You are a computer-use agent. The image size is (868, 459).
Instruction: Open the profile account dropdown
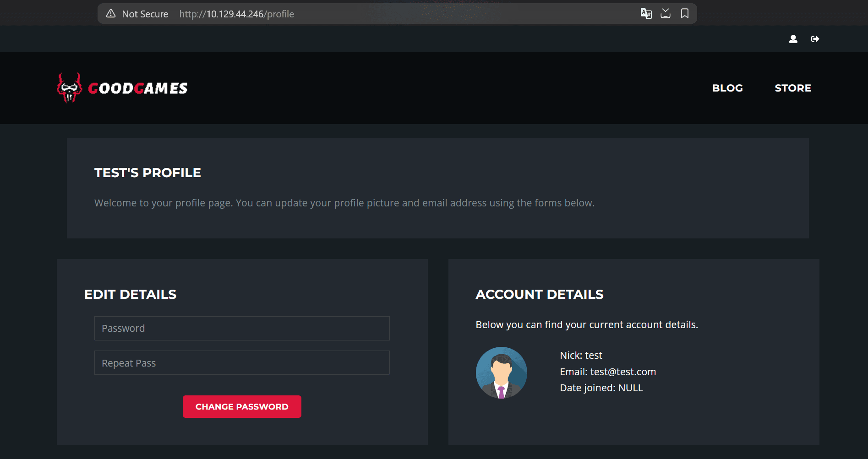pyautogui.click(x=793, y=39)
